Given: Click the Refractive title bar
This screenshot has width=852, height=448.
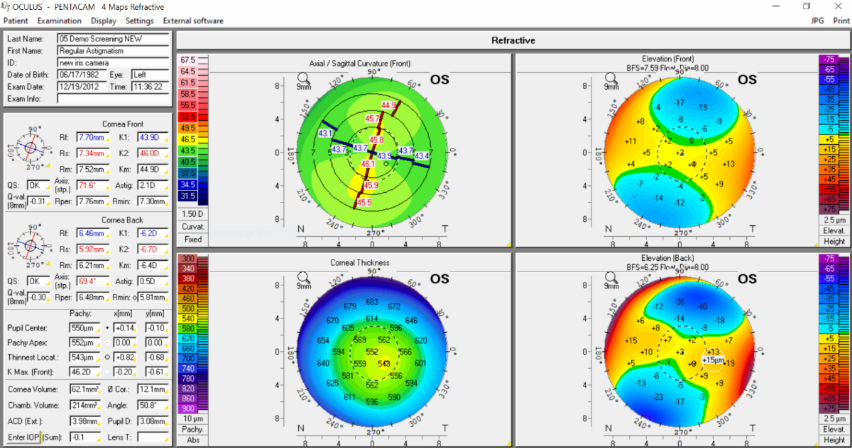Looking at the screenshot, I should pos(513,40).
